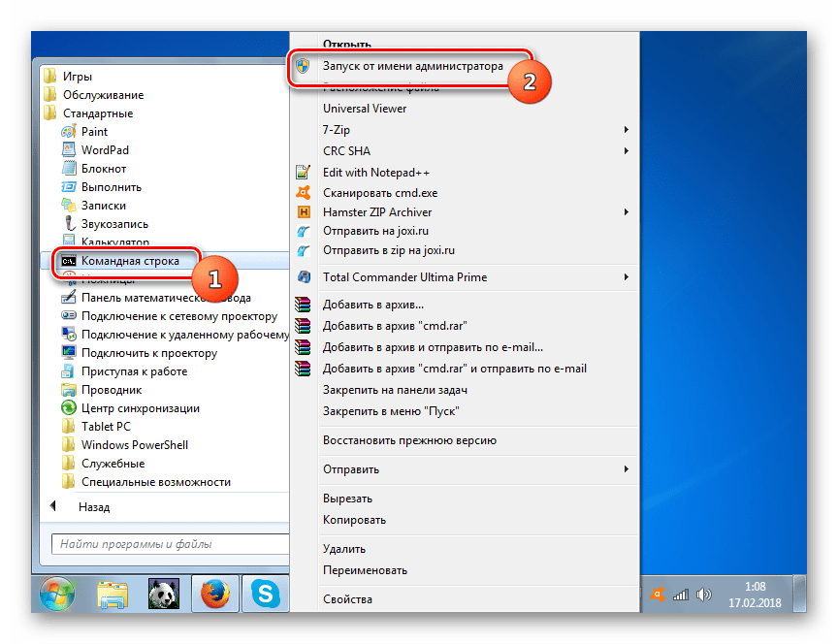Click the Подключить к проектору icon
838x644 pixels.
pyautogui.click(x=69, y=352)
